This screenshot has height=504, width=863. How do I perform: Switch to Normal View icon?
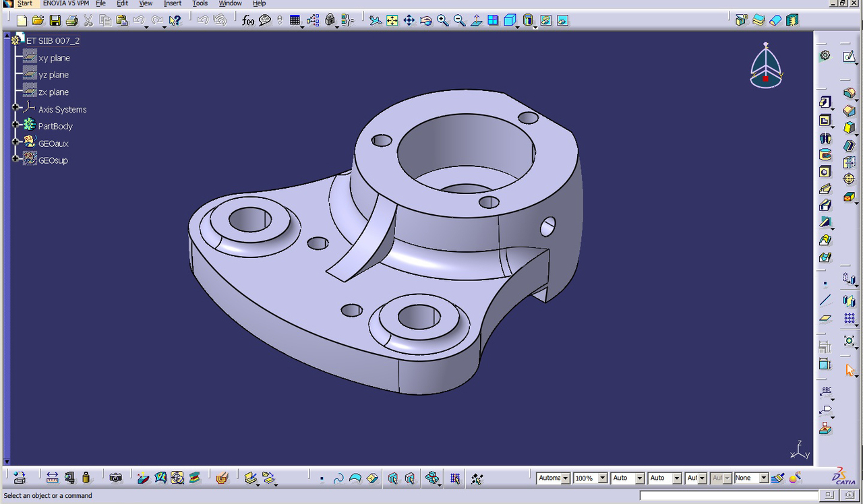(477, 21)
